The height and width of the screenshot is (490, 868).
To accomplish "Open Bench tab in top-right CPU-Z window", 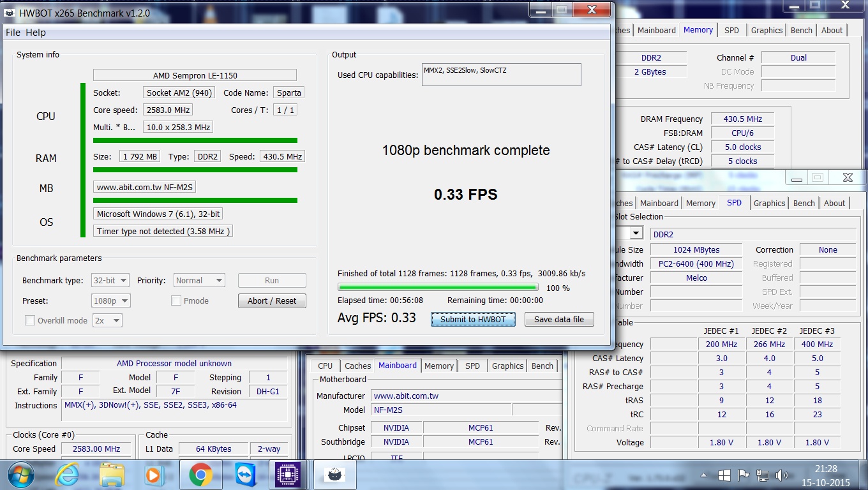I will (x=802, y=30).
